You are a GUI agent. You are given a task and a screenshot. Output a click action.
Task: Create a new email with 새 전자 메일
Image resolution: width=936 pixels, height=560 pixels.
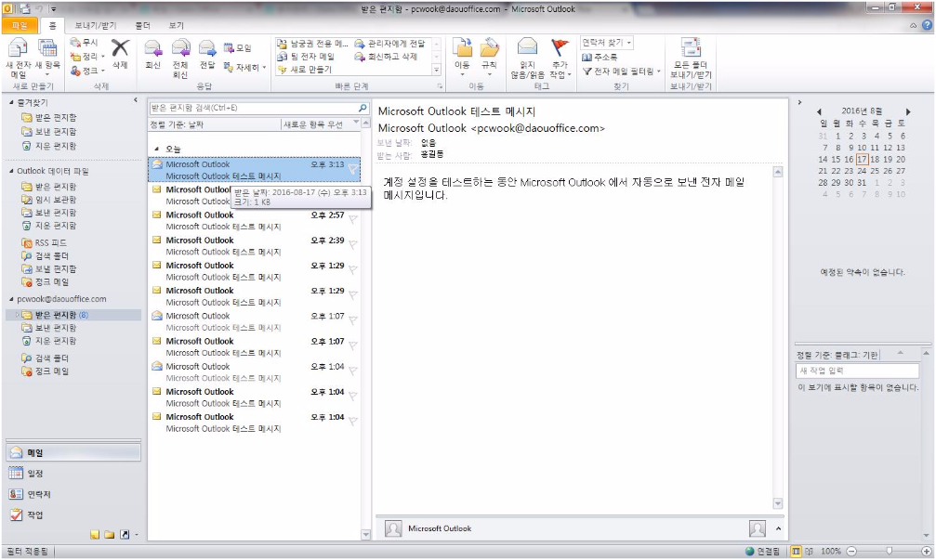18,59
